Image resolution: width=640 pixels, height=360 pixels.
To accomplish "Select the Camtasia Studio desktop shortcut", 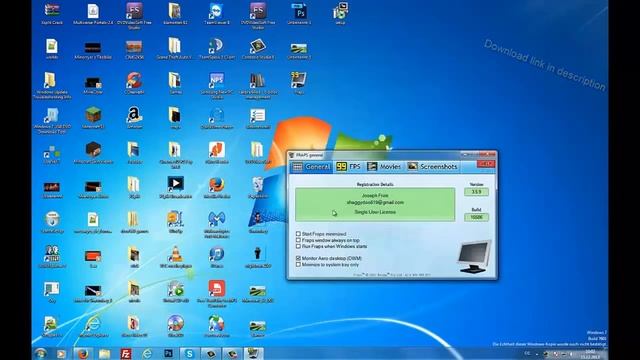I will (258, 49).
